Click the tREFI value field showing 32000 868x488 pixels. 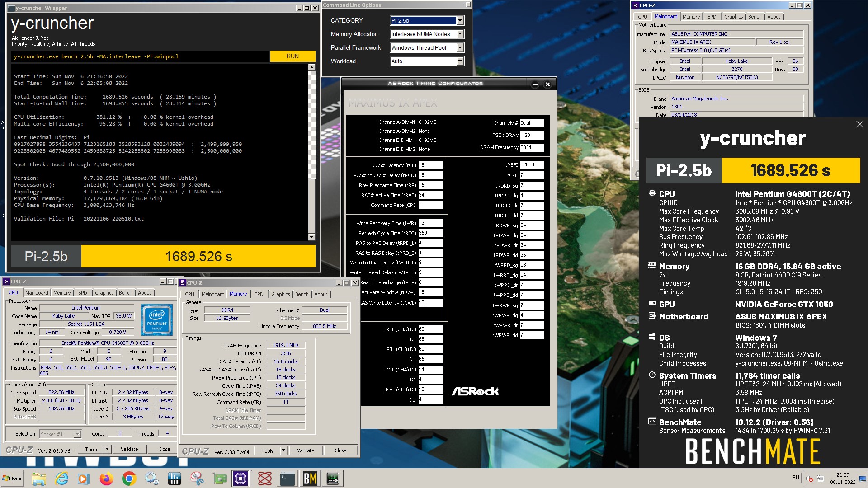coord(532,165)
